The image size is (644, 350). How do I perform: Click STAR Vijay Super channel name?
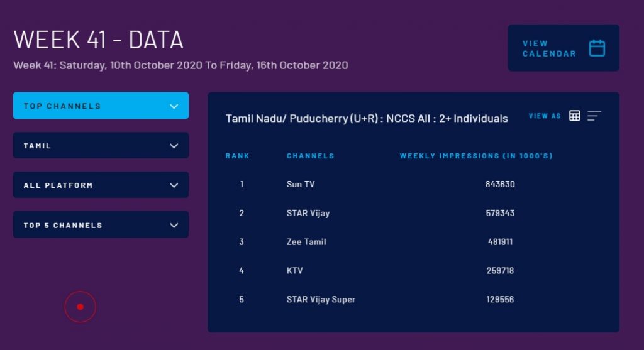click(x=321, y=300)
